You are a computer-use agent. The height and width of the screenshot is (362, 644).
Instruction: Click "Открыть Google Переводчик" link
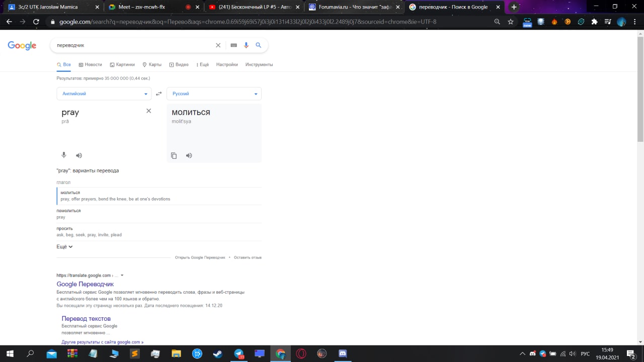[x=200, y=257]
